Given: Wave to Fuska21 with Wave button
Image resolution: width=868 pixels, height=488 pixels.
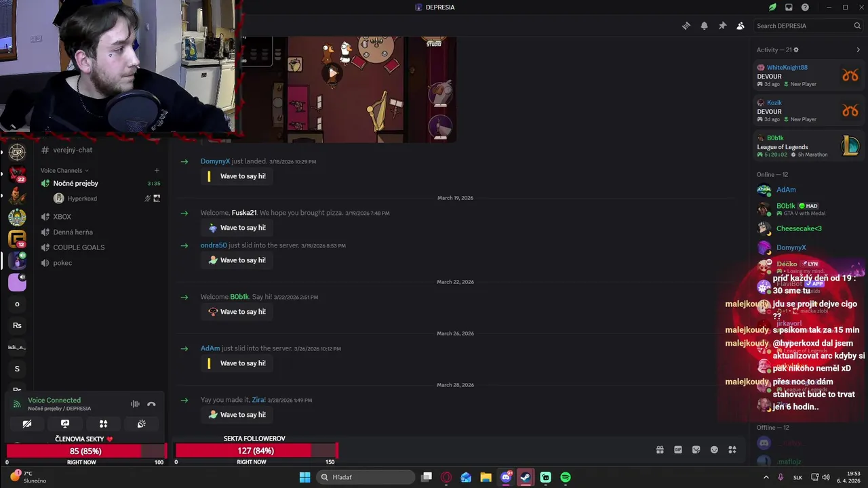Looking at the screenshot, I should coord(237,228).
